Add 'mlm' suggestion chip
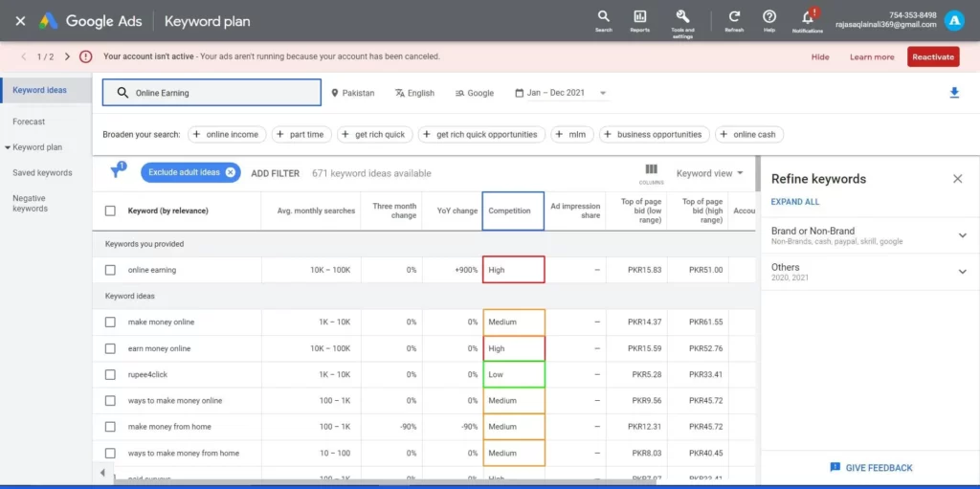The width and height of the screenshot is (980, 489). [x=572, y=134]
